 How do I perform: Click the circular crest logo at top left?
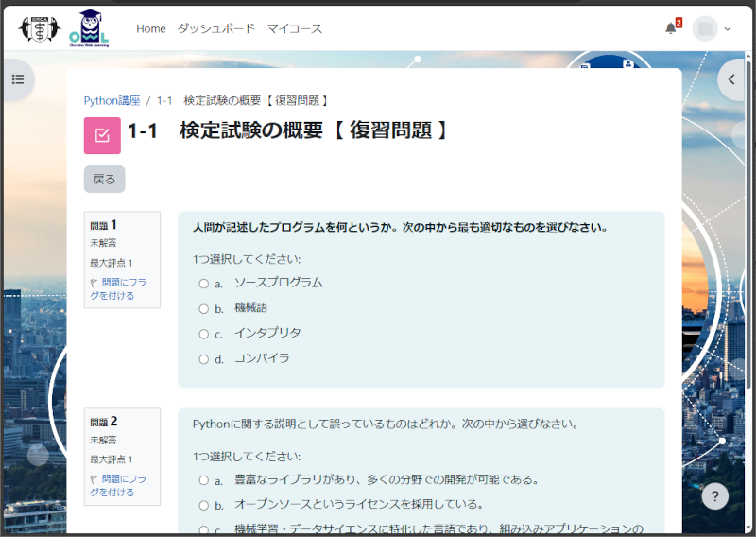pos(38,28)
